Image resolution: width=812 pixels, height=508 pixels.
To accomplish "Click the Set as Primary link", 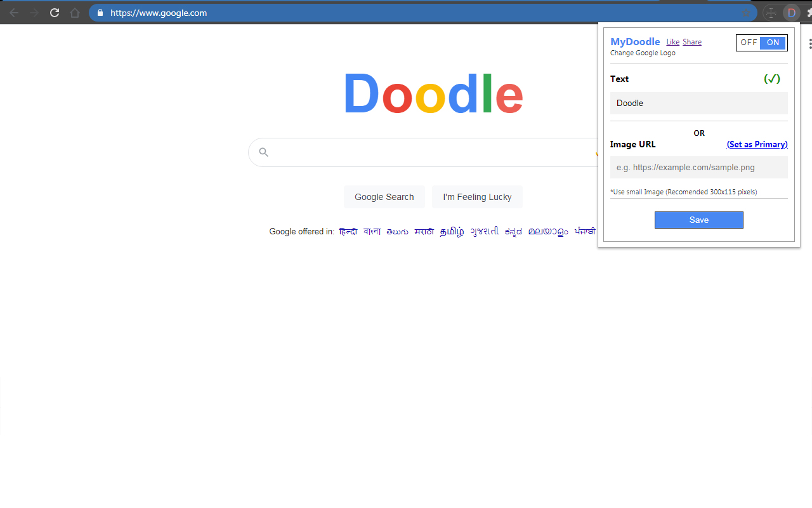I will click(x=757, y=144).
